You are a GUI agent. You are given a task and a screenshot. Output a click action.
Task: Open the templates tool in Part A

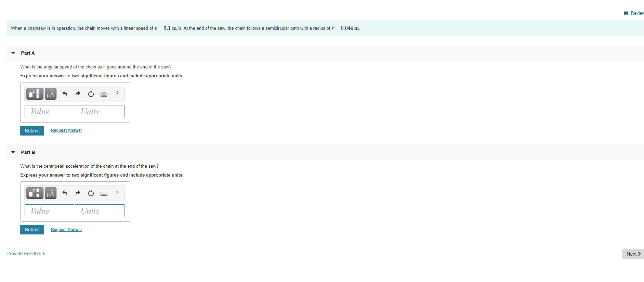35,94
